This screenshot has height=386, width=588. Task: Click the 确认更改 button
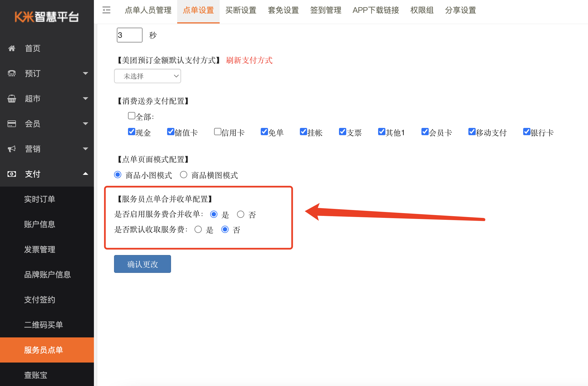pyautogui.click(x=143, y=264)
